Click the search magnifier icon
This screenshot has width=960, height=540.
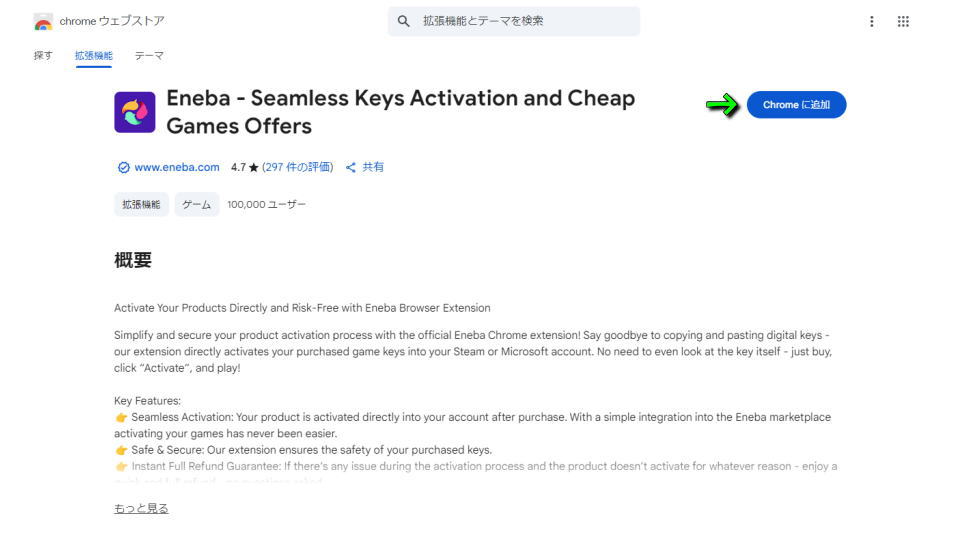(x=403, y=21)
